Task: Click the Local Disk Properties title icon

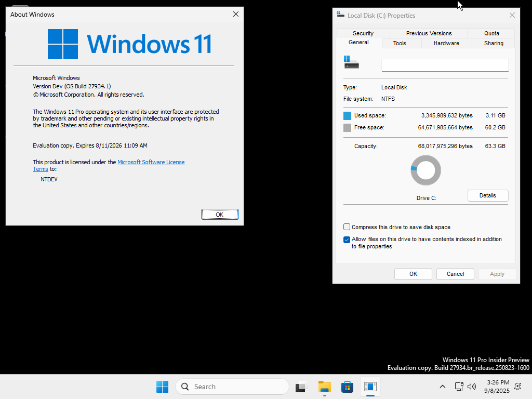Action: click(x=340, y=15)
